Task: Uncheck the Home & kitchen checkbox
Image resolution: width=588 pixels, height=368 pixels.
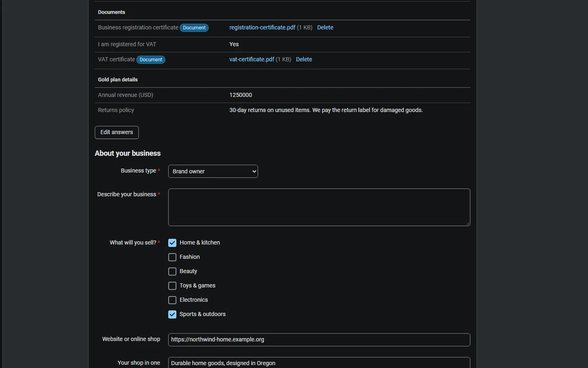Action: click(x=172, y=243)
